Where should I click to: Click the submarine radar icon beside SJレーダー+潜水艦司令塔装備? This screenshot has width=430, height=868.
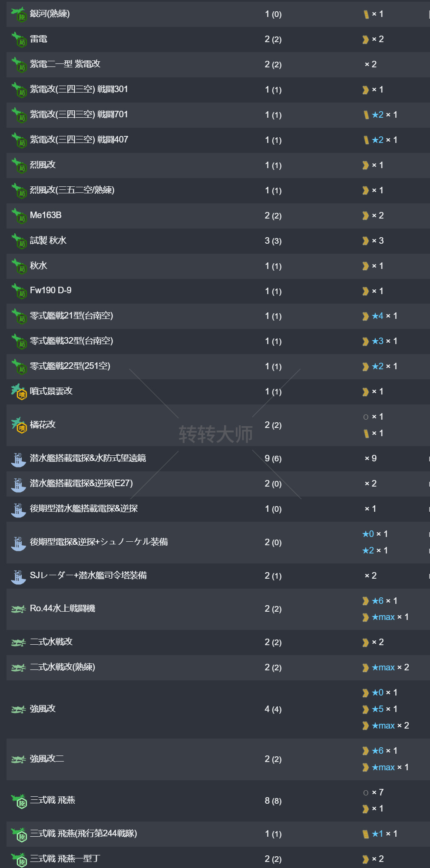point(18,576)
